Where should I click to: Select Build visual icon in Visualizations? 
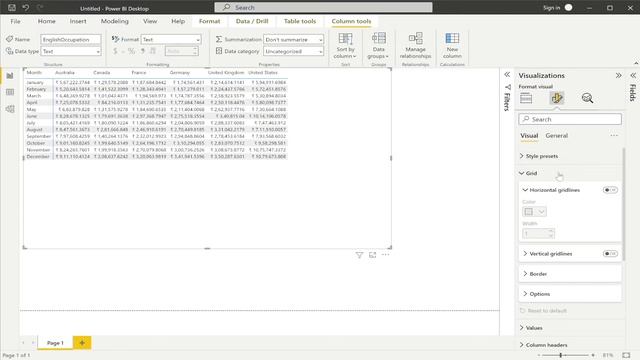(x=526, y=98)
